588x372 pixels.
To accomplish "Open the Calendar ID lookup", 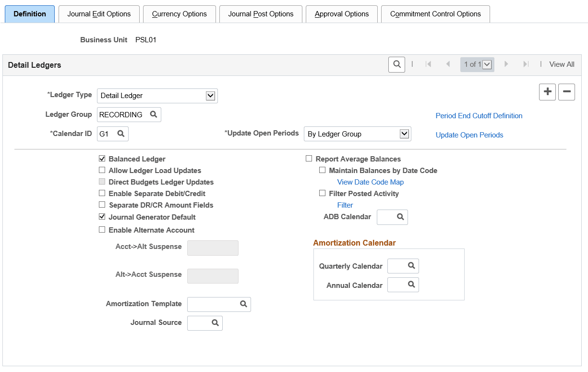I will (120, 134).
